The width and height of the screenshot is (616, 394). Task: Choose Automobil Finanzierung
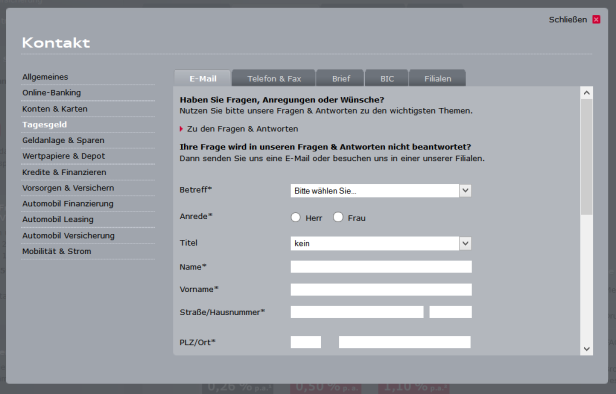(68, 203)
